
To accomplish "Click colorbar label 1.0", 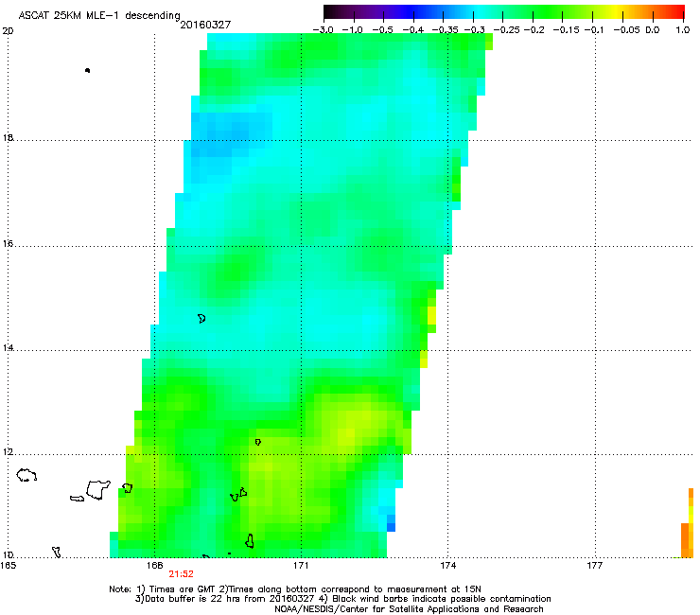I will tap(683, 30).
